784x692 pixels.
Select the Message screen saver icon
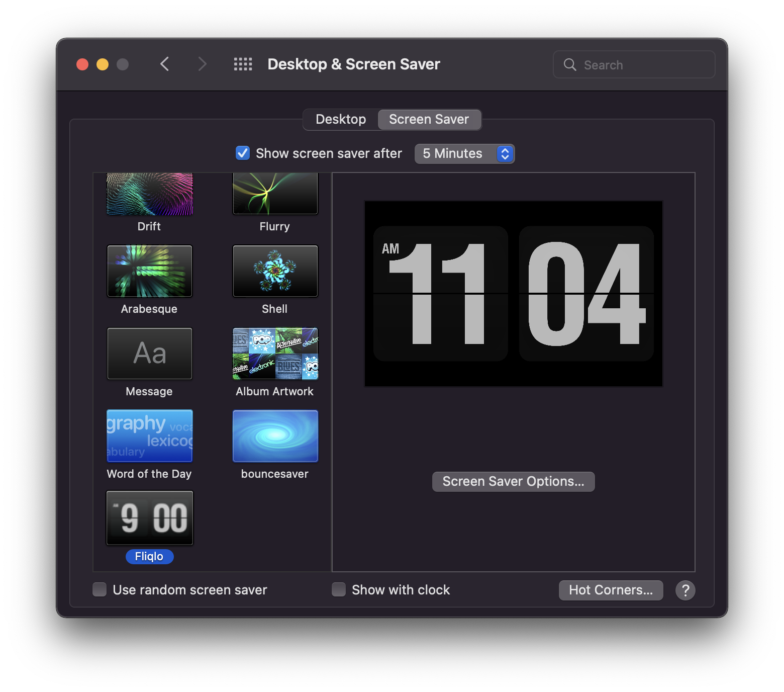(149, 354)
